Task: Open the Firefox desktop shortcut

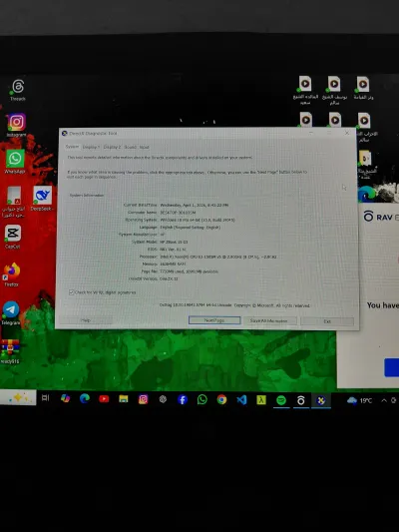Action: (12, 274)
